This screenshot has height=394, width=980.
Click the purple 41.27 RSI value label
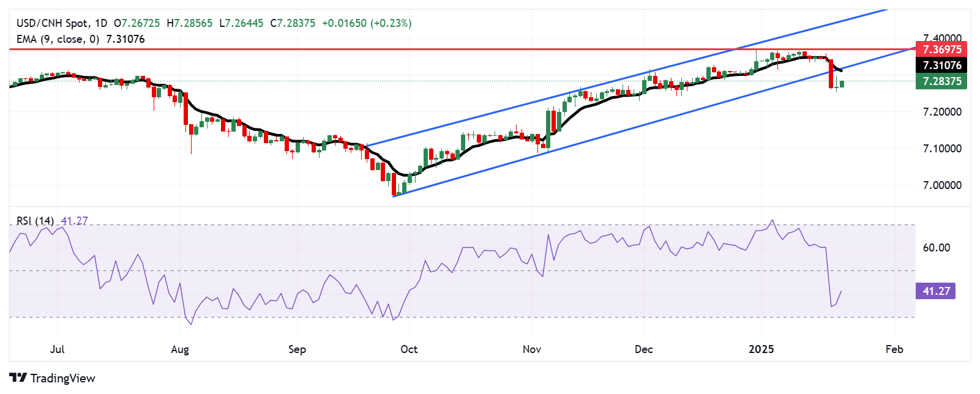[936, 291]
